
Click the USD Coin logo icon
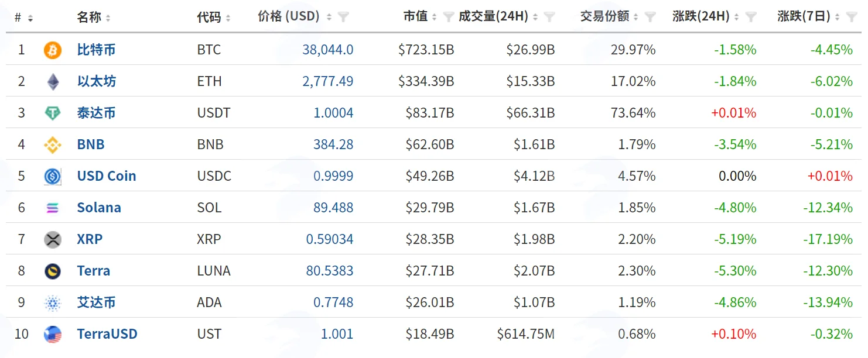tap(53, 177)
